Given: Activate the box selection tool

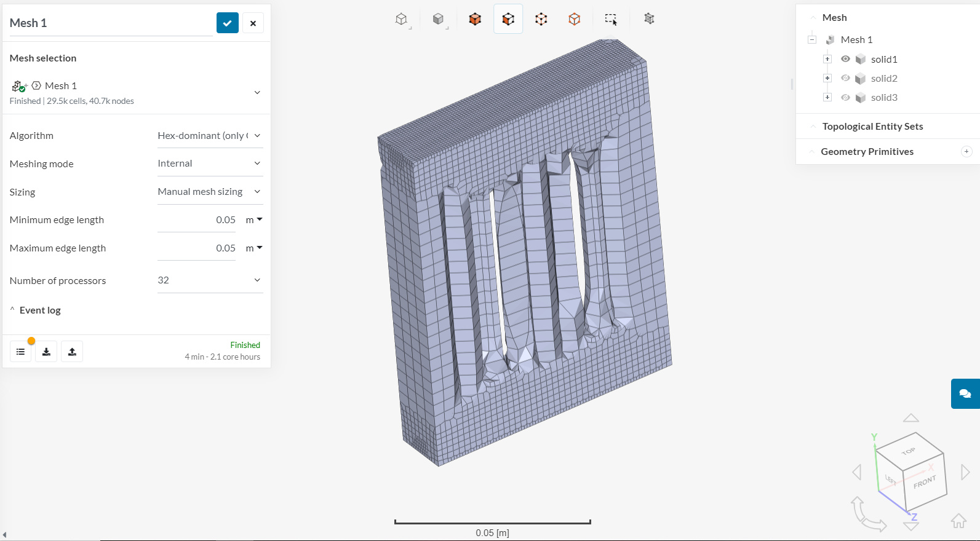Looking at the screenshot, I should [610, 19].
